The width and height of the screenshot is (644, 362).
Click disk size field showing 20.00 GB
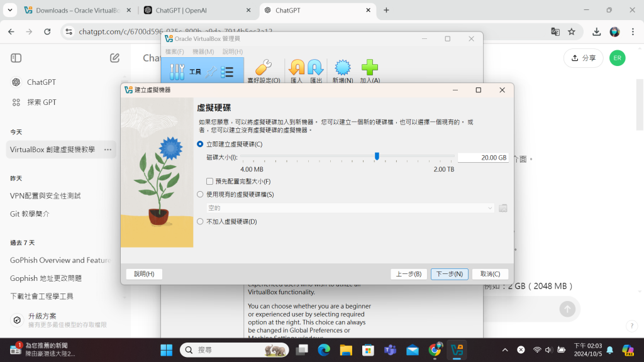pyautogui.click(x=483, y=158)
